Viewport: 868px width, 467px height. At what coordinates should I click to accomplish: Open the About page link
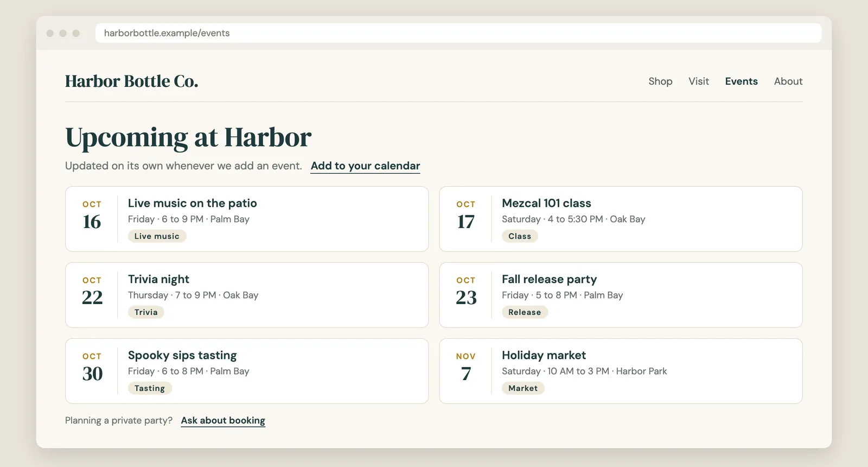click(x=788, y=81)
